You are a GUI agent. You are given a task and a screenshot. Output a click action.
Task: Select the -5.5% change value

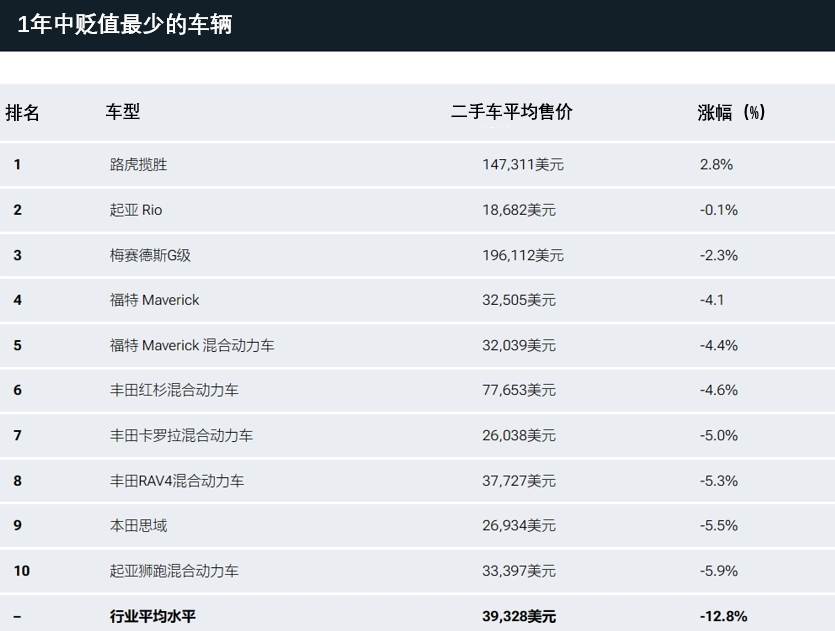click(719, 526)
